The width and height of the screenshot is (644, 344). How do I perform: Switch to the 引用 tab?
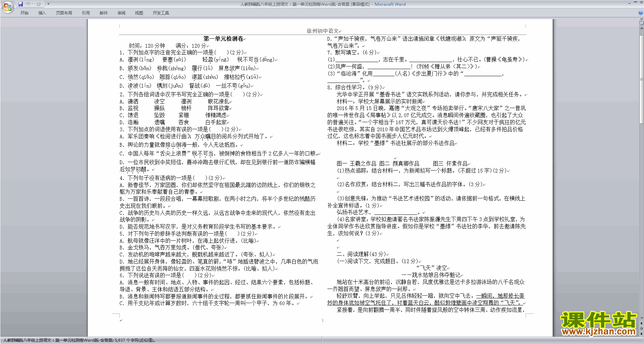[x=86, y=13]
